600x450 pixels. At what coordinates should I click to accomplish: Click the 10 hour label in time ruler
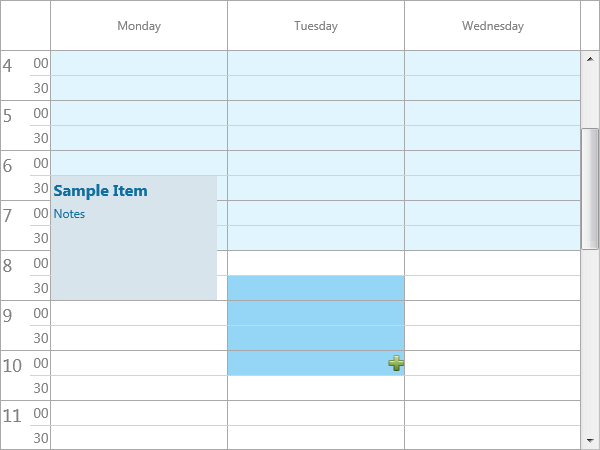[12, 365]
